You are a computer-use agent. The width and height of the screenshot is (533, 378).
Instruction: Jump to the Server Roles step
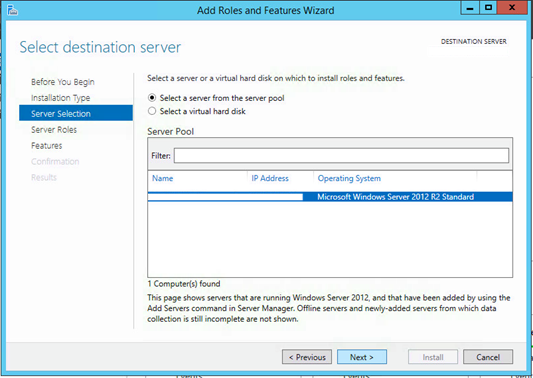point(54,130)
